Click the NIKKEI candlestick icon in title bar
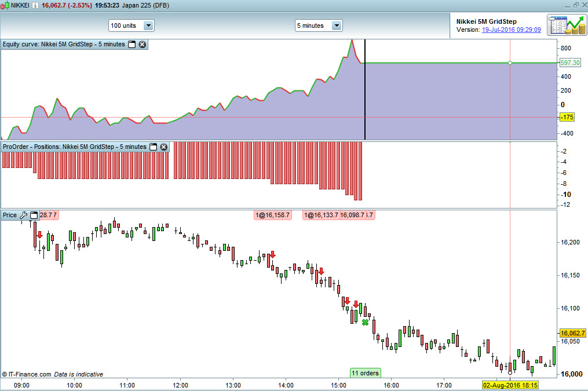The width and height of the screenshot is (588, 391). click(x=5, y=5)
